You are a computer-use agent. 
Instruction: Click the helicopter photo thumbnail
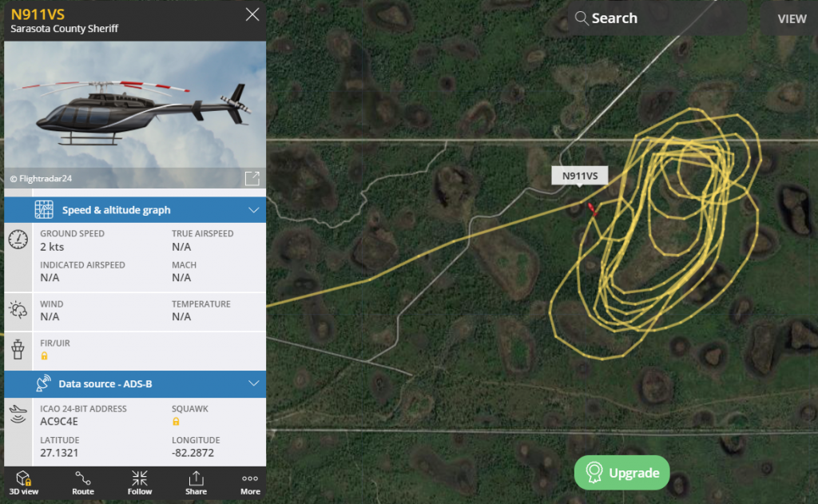point(134,115)
